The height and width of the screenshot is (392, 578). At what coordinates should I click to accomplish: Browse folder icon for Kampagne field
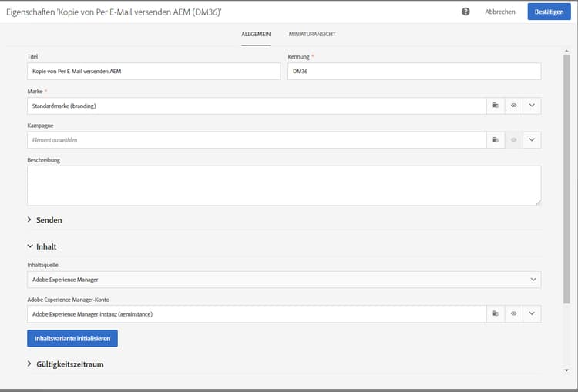[x=496, y=140]
